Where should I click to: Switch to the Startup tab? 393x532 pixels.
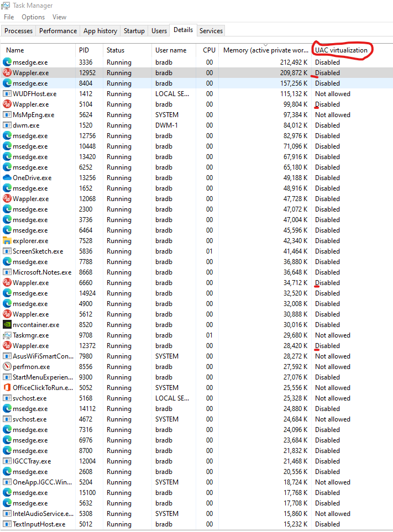coord(134,30)
